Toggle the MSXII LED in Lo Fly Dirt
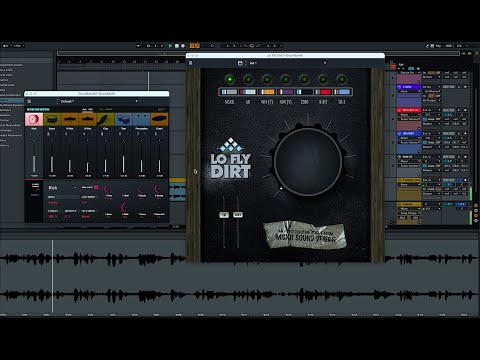This screenshot has height=360, width=480. (x=229, y=79)
